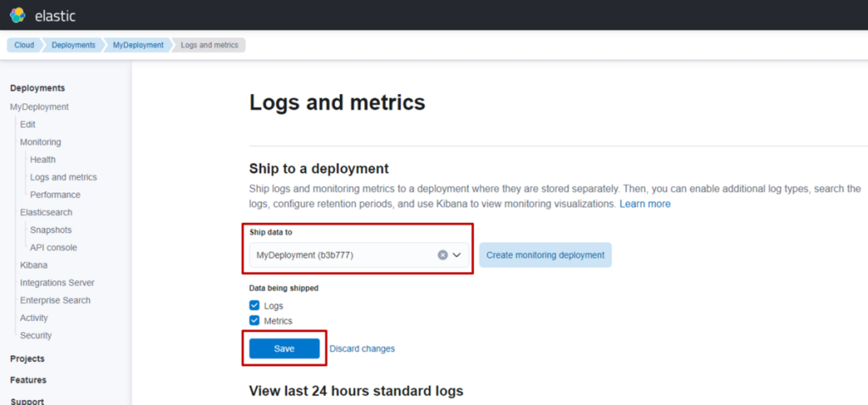The width and height of the screenshot is (868, 405).
Task: Open Performance in the sidebar
Action: [55, 195]
